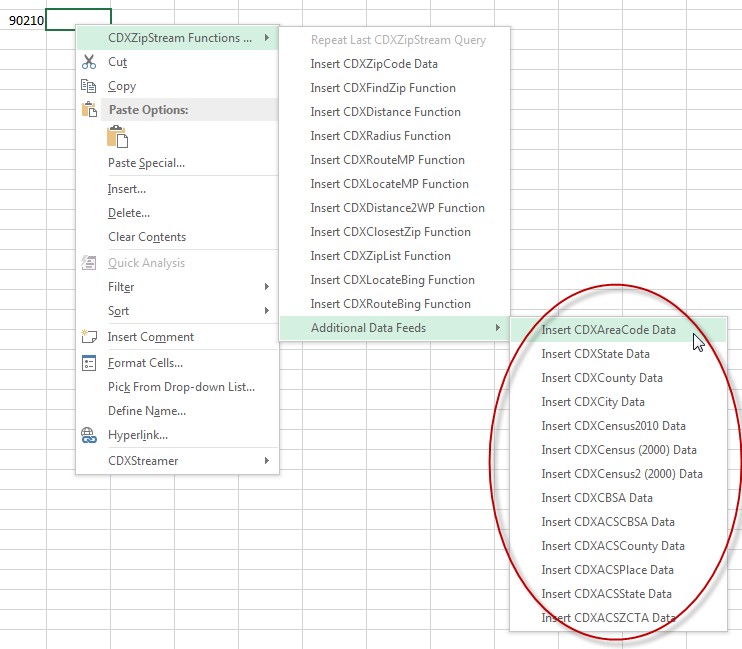The height and width of the screenshot is (649, 742).
Task: Select Insert CDXCensus2 (2000) Data
Action: click(618, 474)
